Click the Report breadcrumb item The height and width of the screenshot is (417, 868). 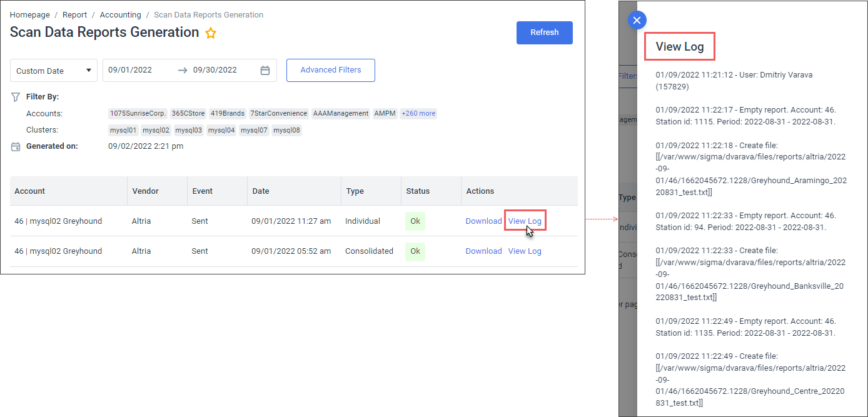coord(74,14)
